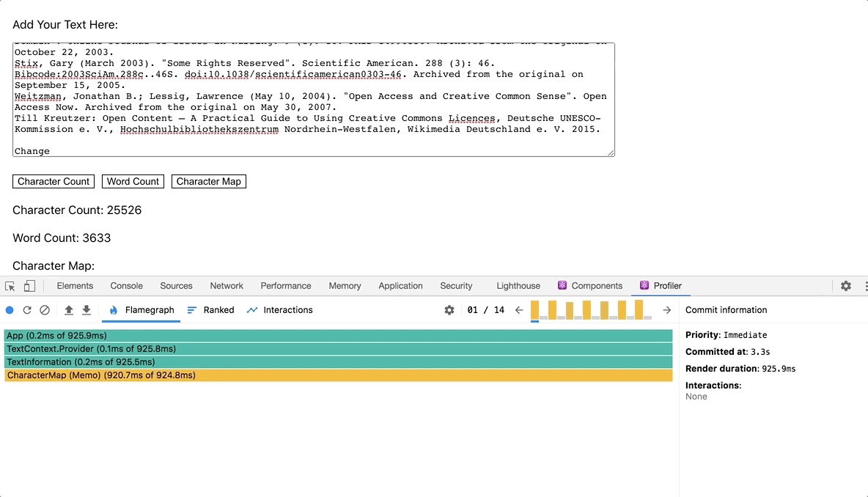
Task: Open the Security tab
Action: tap(456, 286)
